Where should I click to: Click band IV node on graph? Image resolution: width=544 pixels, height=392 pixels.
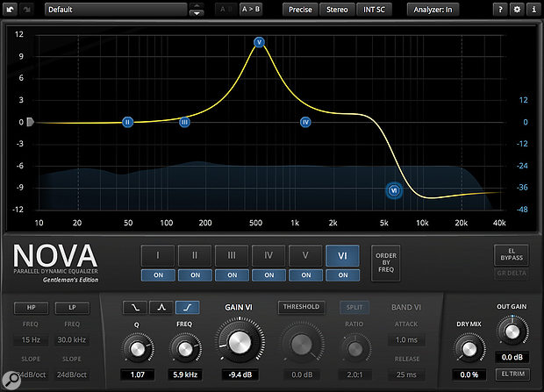(305, 122)
